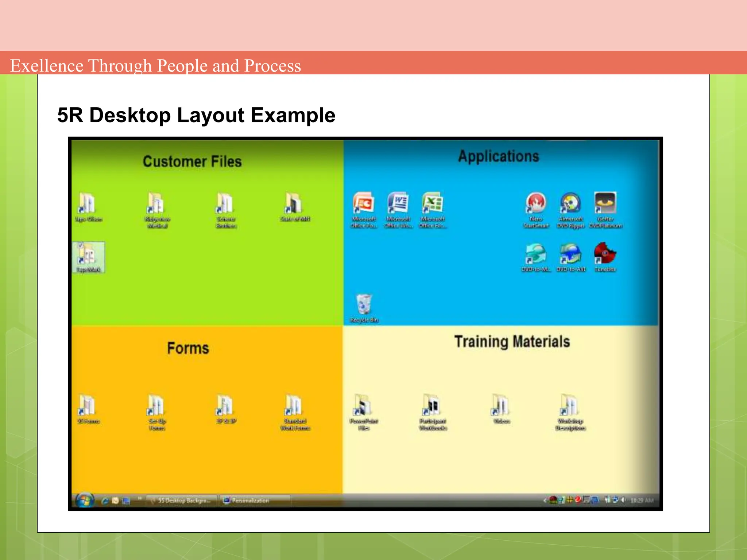
Task: Open the Standard Work Forms folder
Action: pos(294,405)
